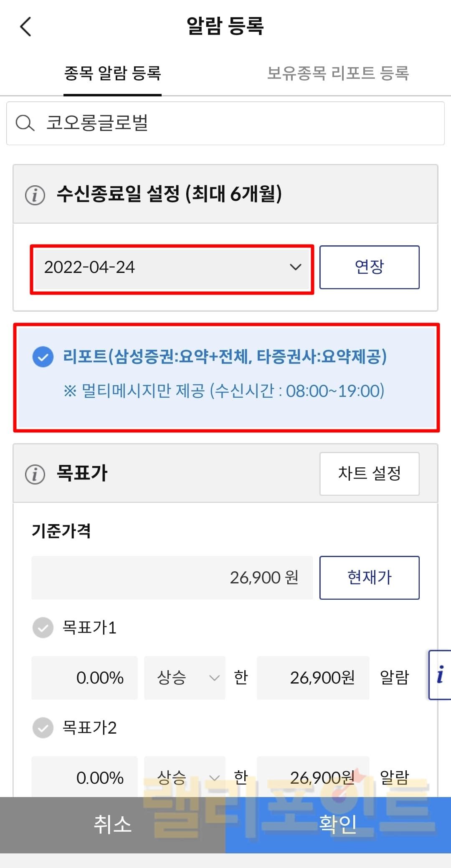Viewport: 451px width, 868px height.
Task: Tap 취소 to cancel
Action: click(113, 825)
